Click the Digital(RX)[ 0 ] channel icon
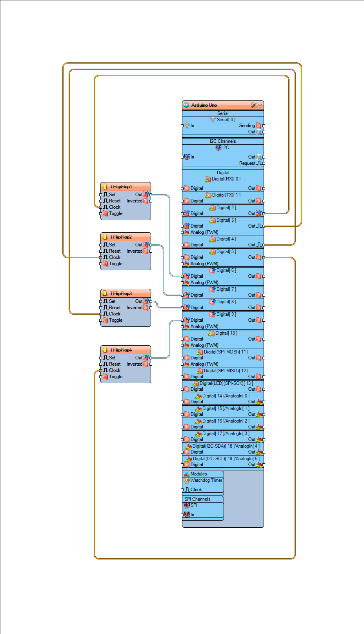 click(x=208, y=179)
